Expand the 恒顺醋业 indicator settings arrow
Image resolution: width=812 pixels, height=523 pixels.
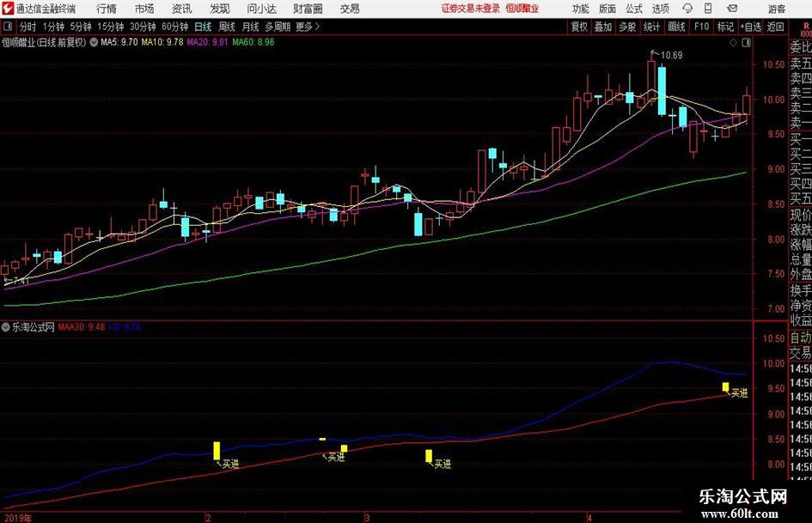click(94, 42)
